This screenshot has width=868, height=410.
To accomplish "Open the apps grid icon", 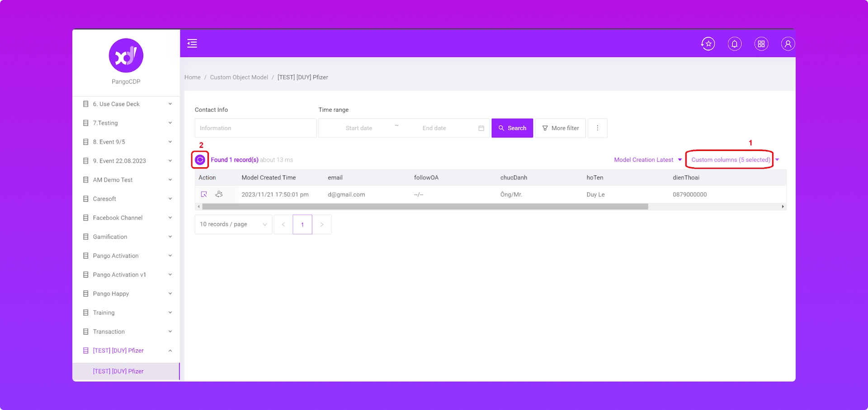I will (x=761, y=44).
